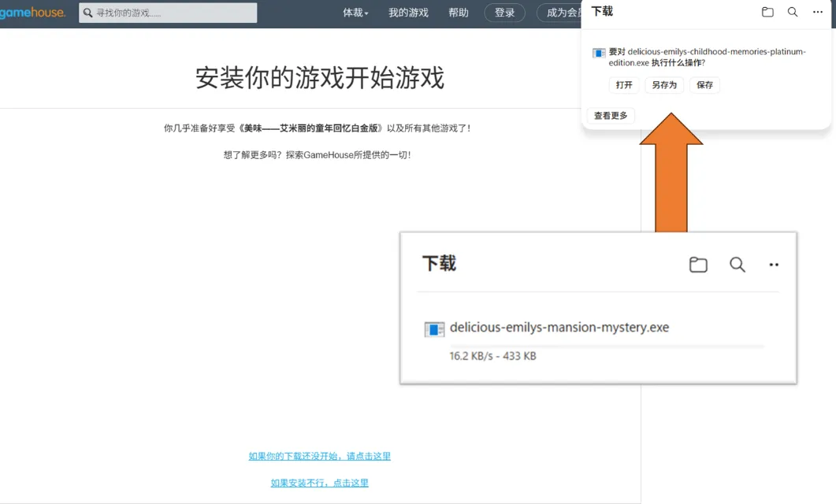Open the 帮助 menu item
This screenshot has height=504, width=836.
[x=458, y=13]
